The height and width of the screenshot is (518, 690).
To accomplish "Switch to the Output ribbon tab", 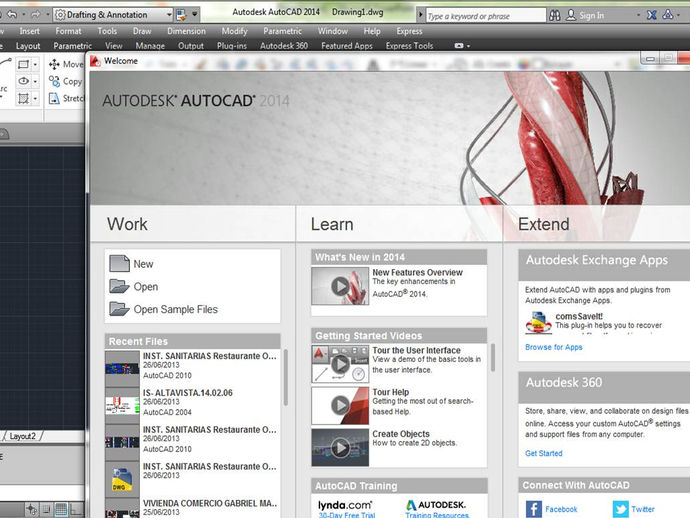I will click(191, 45).
